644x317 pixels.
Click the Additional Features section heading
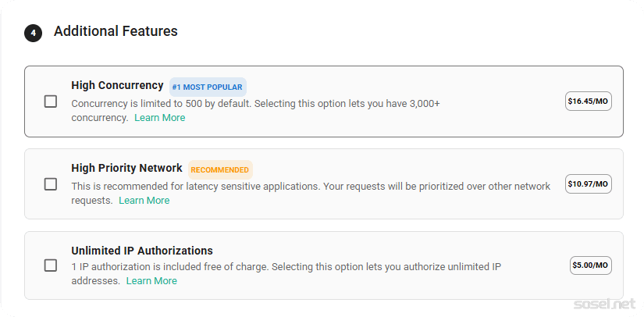pyautogui.click(x=116, y=31)
